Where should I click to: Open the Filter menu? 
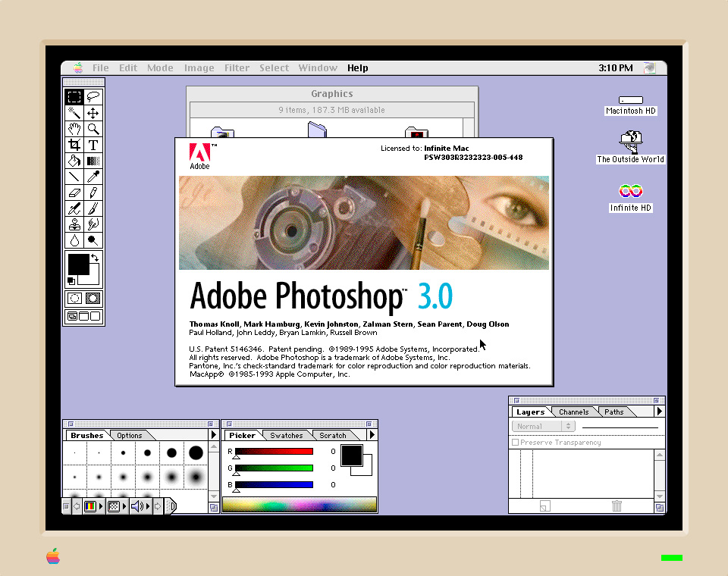237,67
